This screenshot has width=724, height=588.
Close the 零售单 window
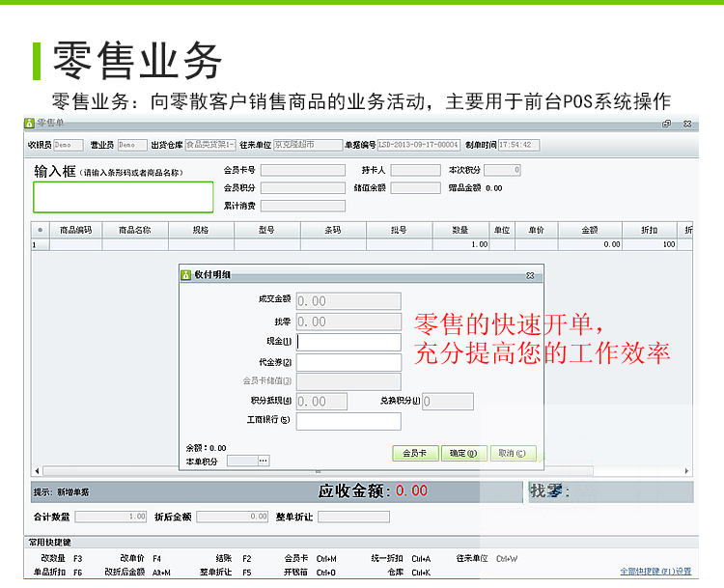point(687,124)
